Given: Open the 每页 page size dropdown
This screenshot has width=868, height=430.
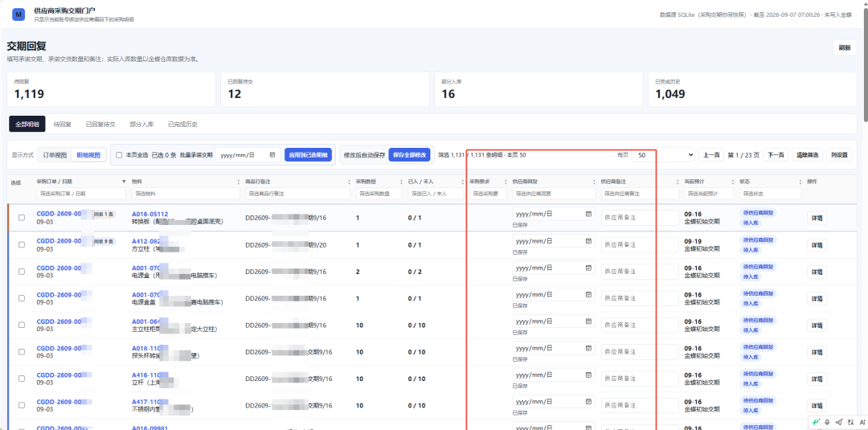Looking at the screenshot, I should (x=663, y=155).
